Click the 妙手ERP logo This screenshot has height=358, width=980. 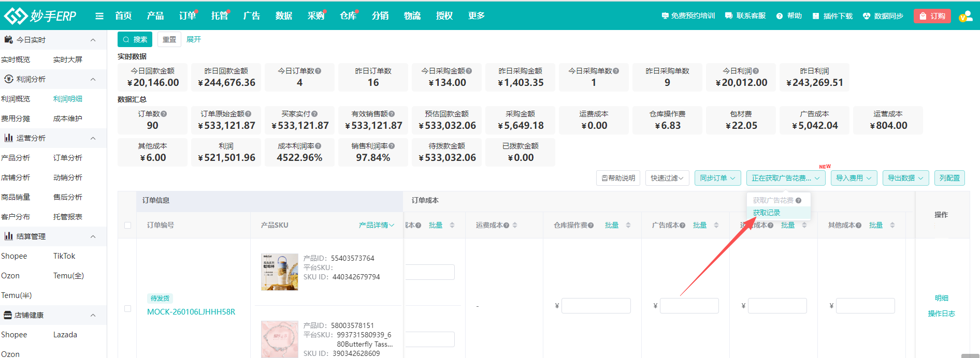[40, 16]
